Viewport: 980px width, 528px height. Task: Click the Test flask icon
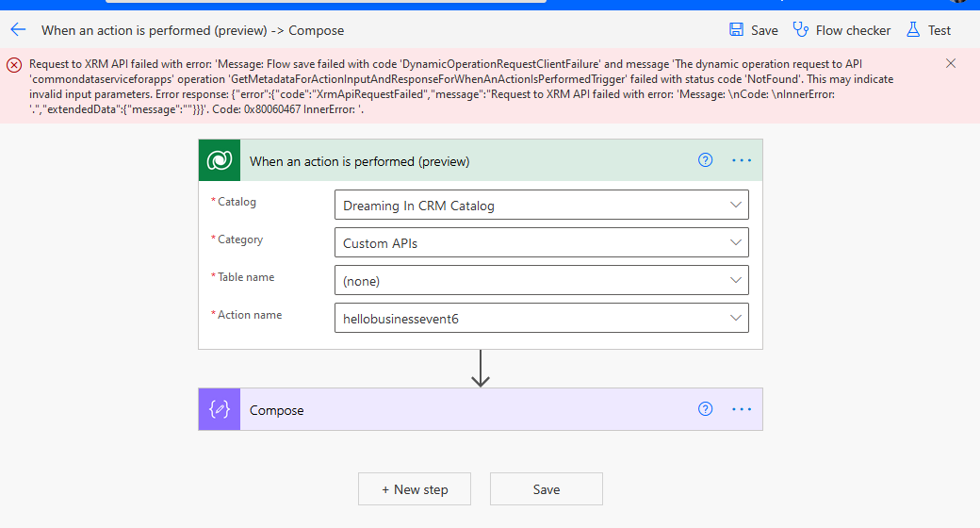coord(913,30)
